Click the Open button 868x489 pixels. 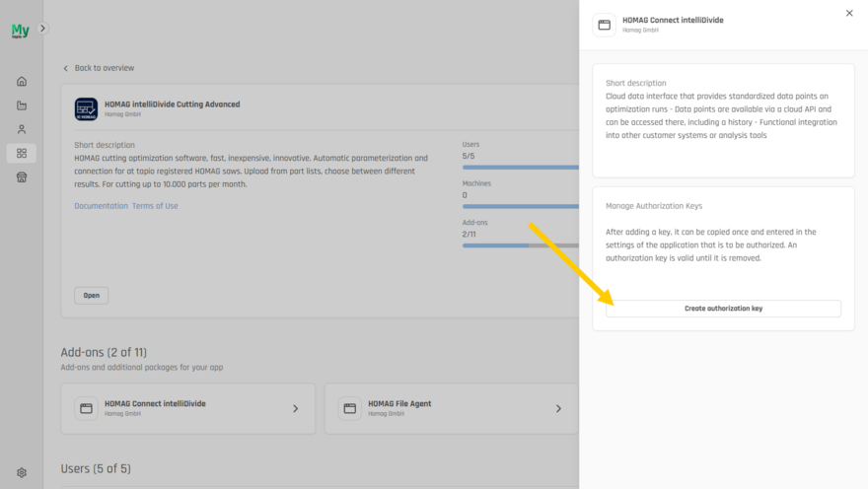(x=92, y=296)
